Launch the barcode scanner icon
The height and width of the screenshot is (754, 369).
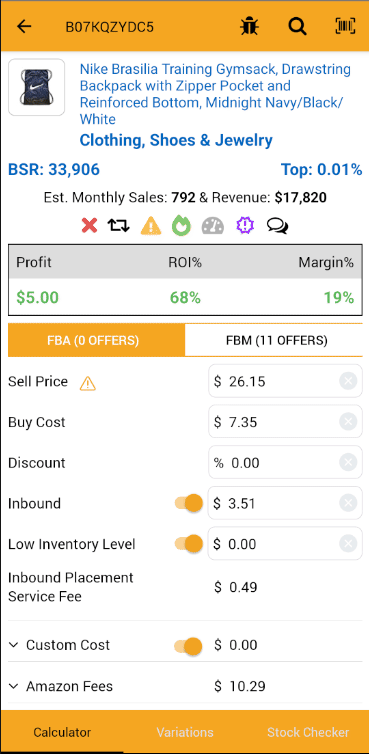tap(345, 26)
